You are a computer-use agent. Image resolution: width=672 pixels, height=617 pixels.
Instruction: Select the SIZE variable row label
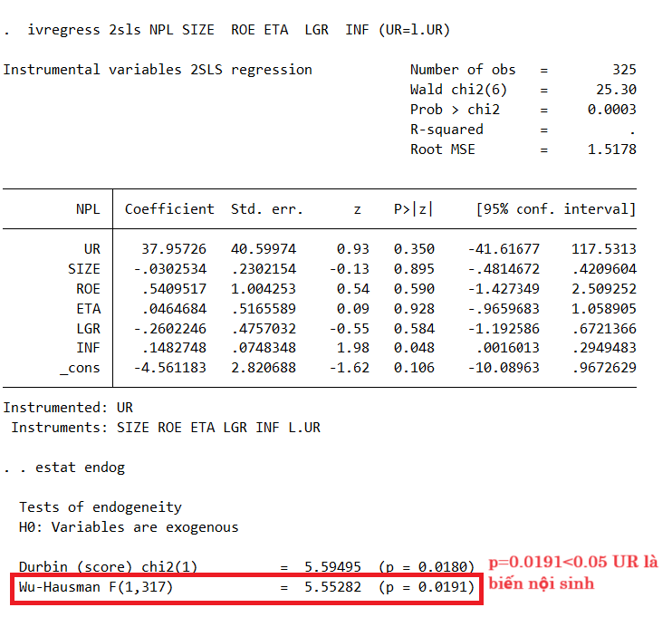pos(84,269)
